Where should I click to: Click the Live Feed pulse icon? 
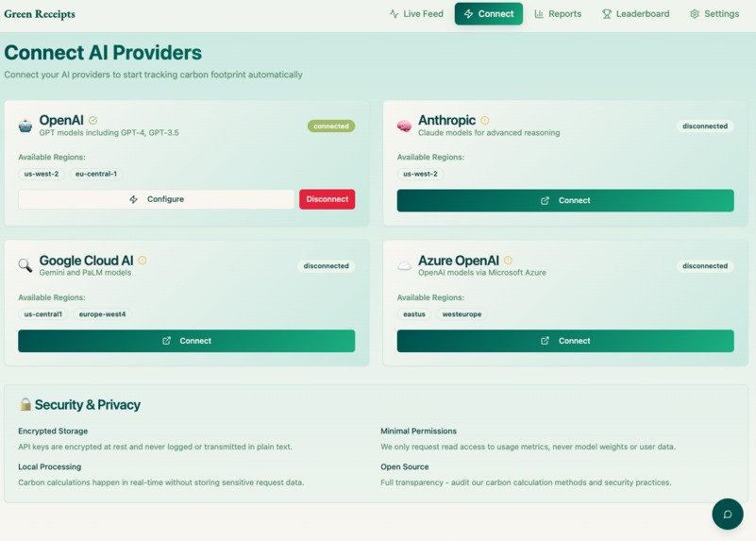pyautogui.click(x=394, y=14)
